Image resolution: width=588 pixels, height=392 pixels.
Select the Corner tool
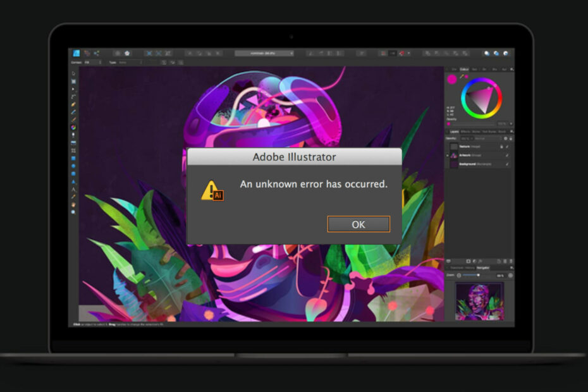pos(73,96)
